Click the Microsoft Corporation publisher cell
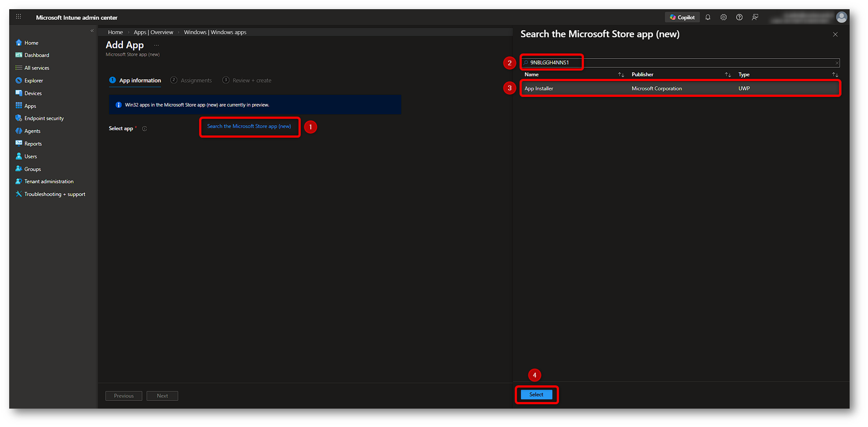Viewport: 868px width, 427px height. coord(657,88)
